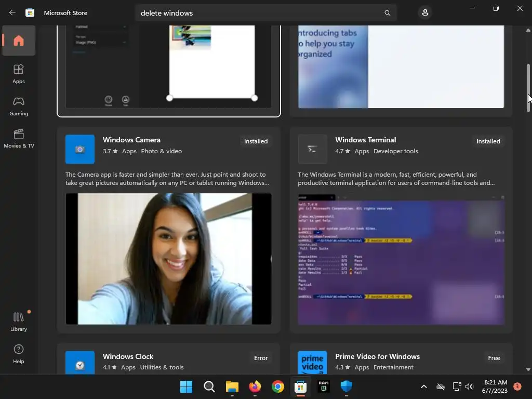
Task: Open the Windows Camera app icon
Action: click(80, 149)
